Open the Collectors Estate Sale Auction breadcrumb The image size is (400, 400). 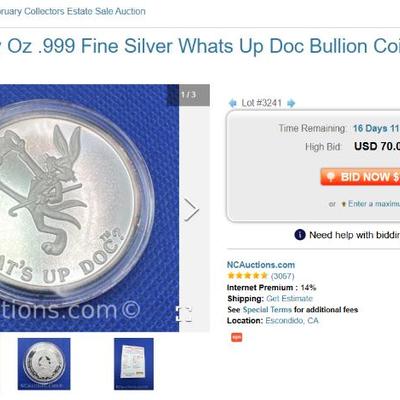coord(73,11)
